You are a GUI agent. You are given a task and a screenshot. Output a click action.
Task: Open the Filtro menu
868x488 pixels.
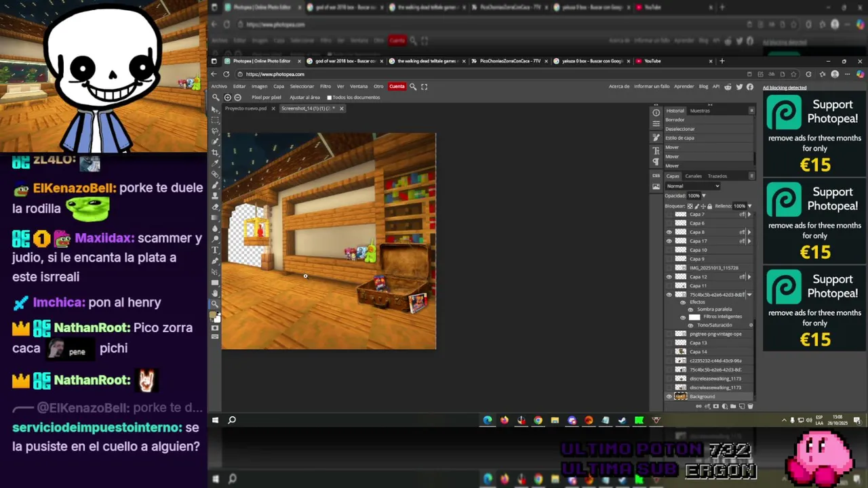point(325,87)
